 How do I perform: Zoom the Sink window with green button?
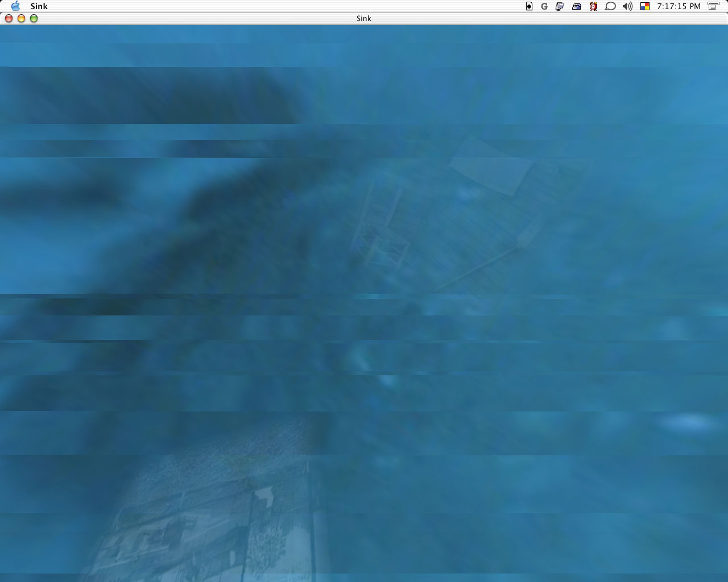34,18
